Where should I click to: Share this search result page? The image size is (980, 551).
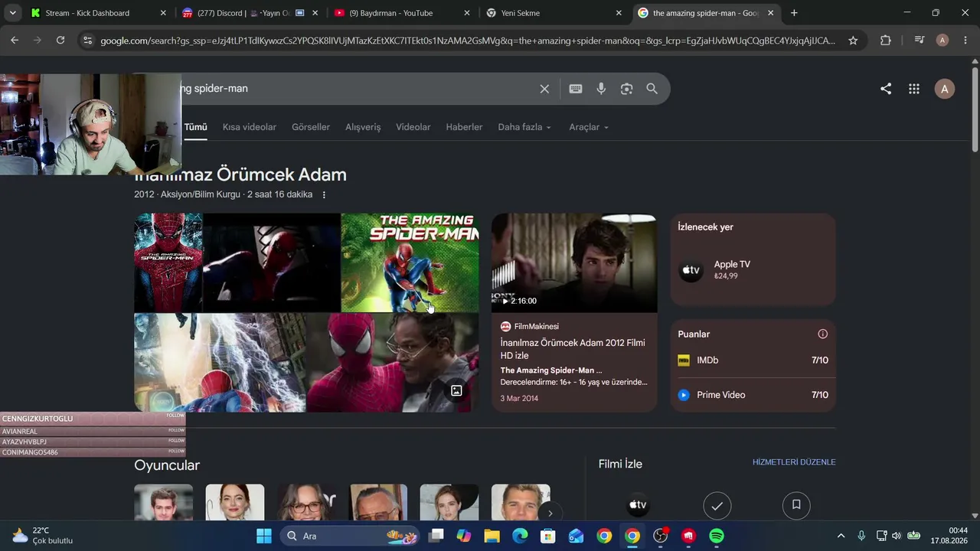point(886,89)
